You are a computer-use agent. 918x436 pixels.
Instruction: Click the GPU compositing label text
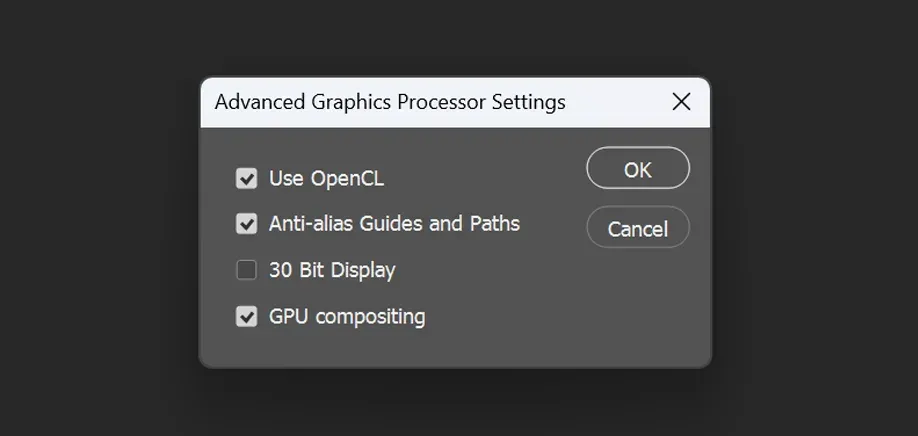click(x=347, y=317)
